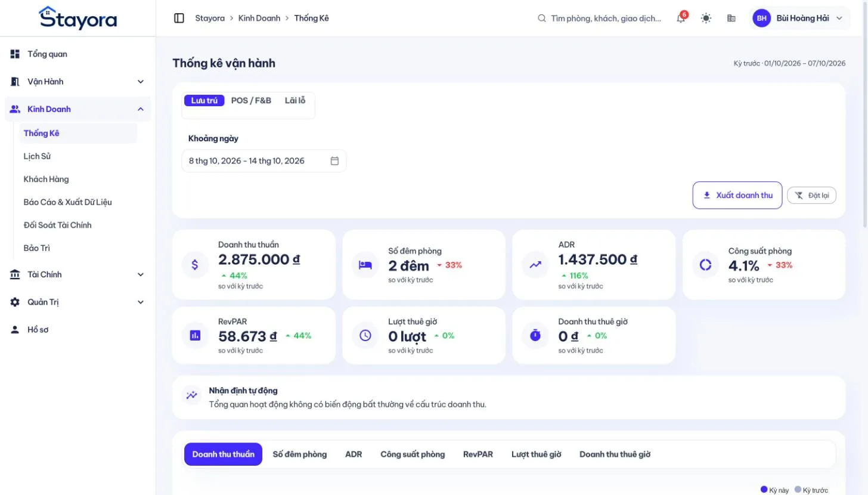
Task: Expand the Vận Hành sidebar menu
Action: click(x=77, y=82)
